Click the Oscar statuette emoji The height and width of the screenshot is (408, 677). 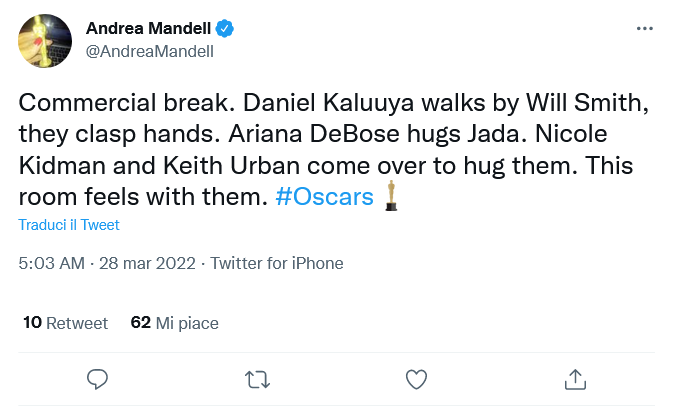(x=390, y=195)
